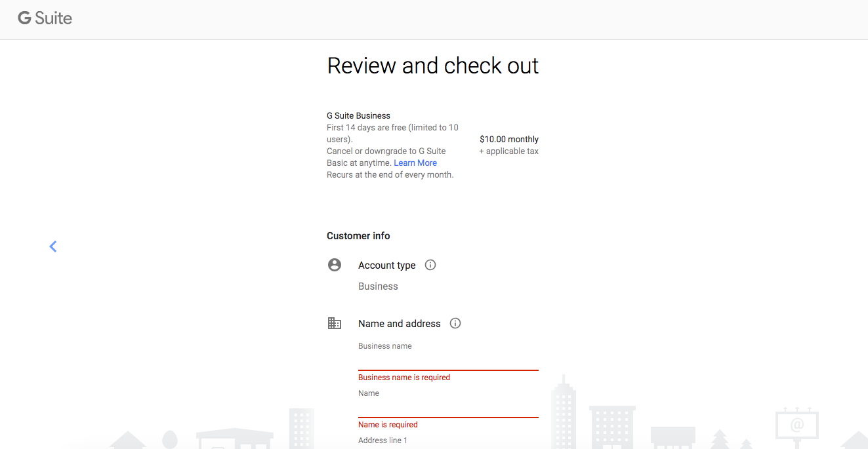Open the Account type info tooltip icon
This screenshot has height=449, width=868.
(x=430, y=265)
